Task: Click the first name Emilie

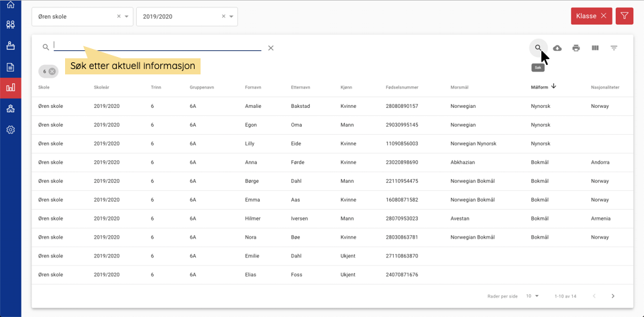Action: 252,256
